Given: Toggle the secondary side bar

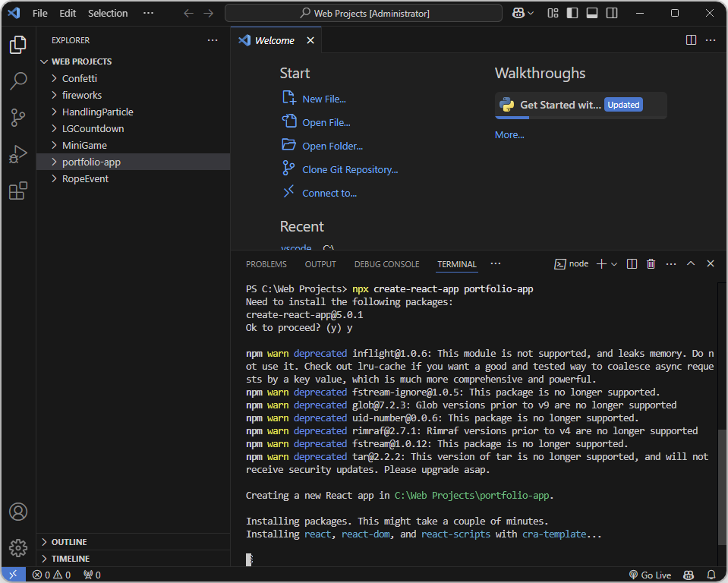Looking at the screenshot, I should point(612,13).
